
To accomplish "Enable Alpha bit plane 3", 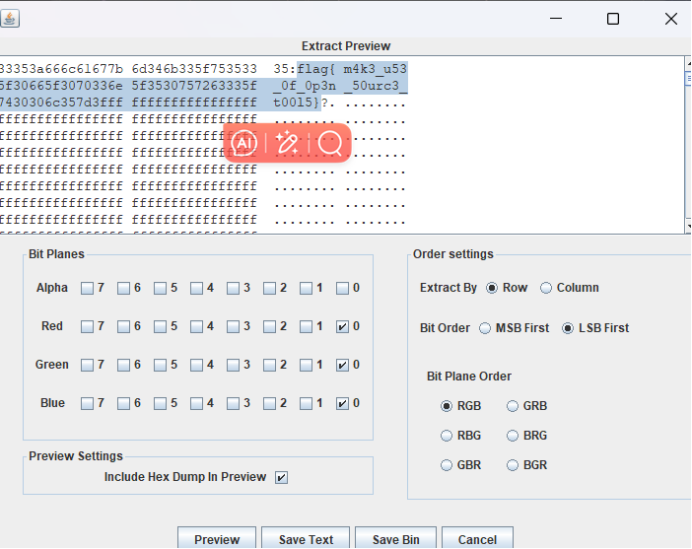I will [233, 289].
